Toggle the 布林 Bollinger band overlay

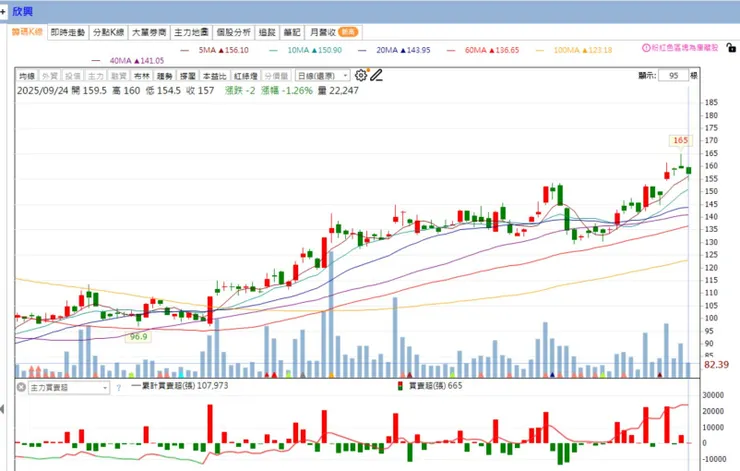pos(142,76)
